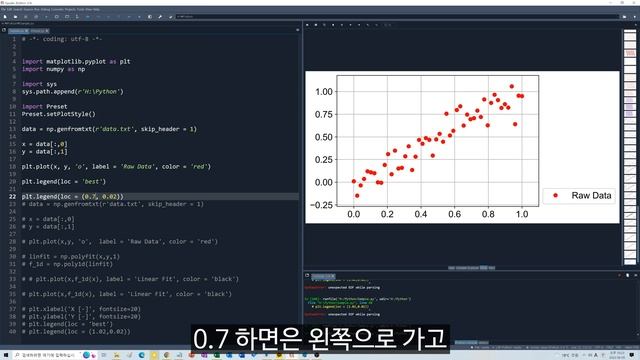
Task: Click line 13 np.genfromtxt code
Action: [x=109, y=129]
